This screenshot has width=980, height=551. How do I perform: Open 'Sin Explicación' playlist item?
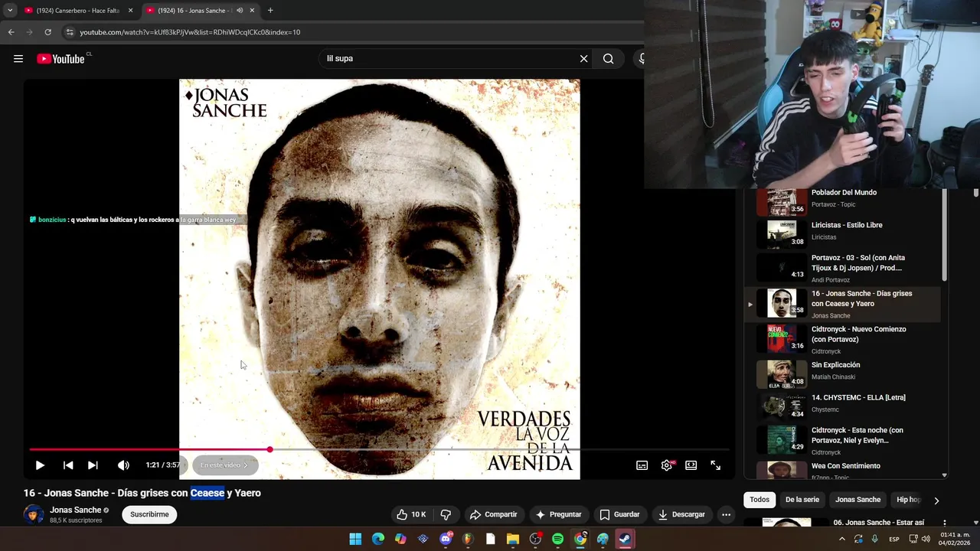click(x=842, y=375)
